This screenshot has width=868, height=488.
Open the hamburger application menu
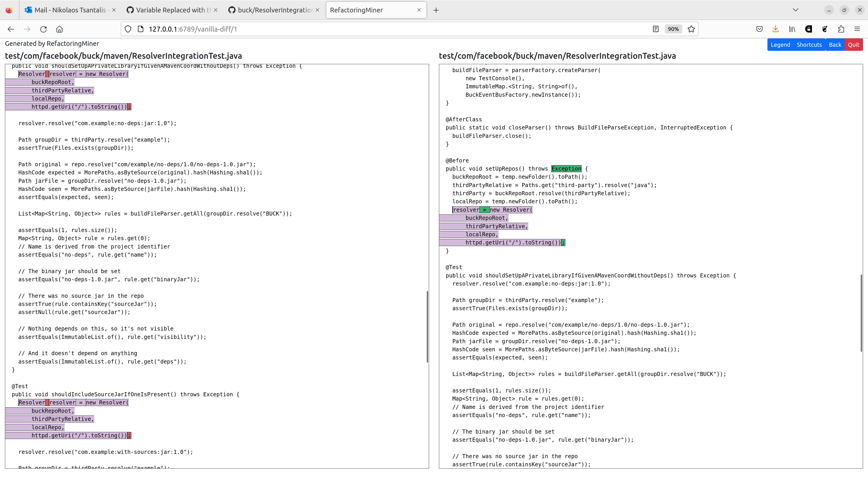click(x=857, y=29)
